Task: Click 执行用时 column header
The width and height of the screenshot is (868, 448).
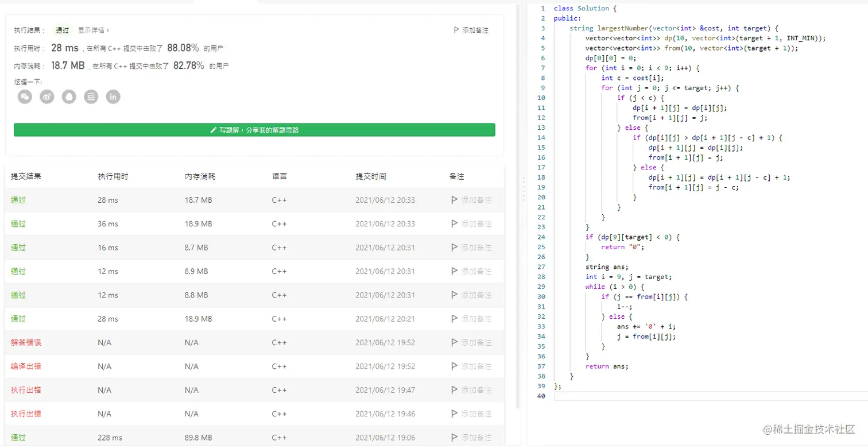Action: point(113,176)
